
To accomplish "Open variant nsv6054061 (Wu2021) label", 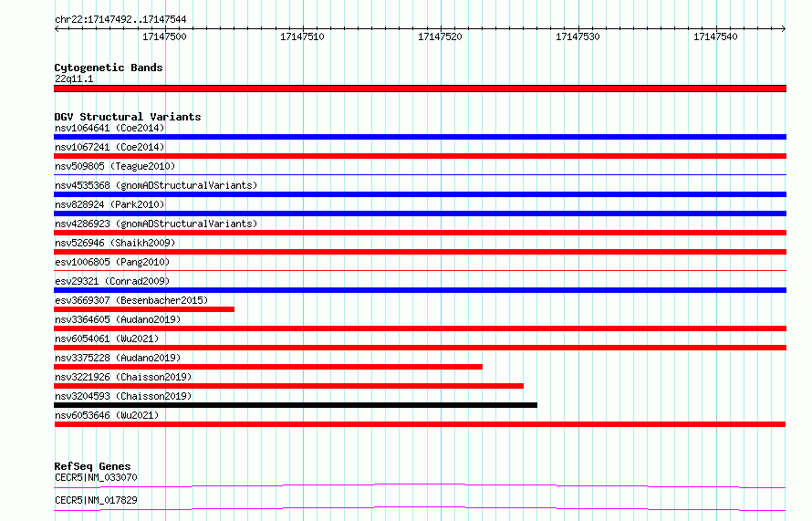I will [107, 339].
